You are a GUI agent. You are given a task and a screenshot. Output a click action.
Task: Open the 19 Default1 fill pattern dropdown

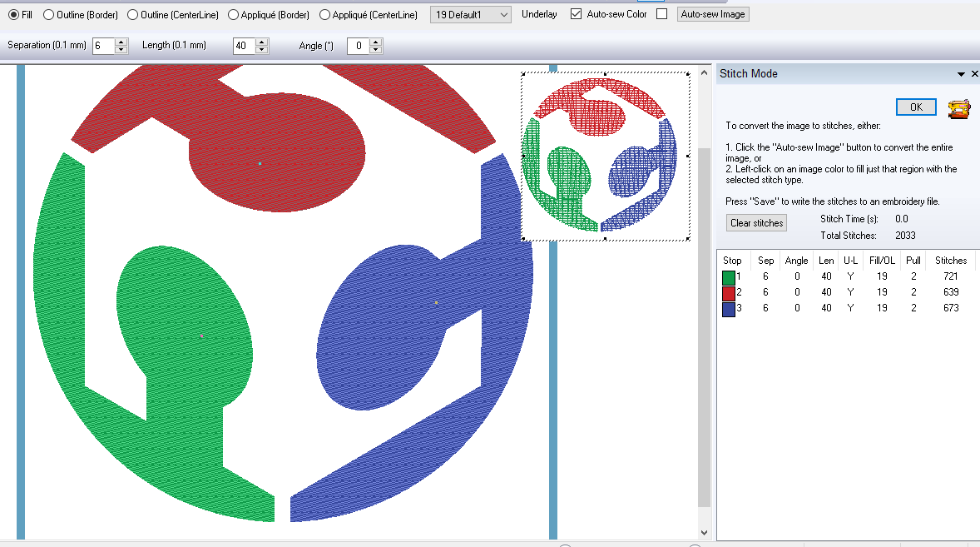pyautogui.click(x=471, y=14)
